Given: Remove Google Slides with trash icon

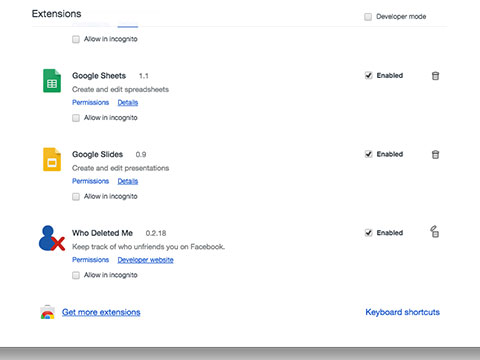Looking at the screenshot, I should 435,154.
